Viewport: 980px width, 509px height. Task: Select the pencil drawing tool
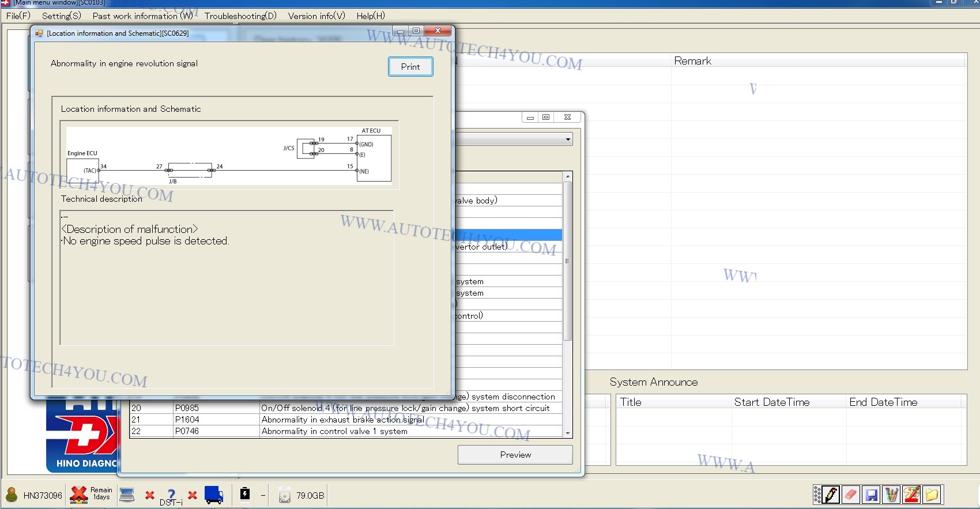(831, 495)
